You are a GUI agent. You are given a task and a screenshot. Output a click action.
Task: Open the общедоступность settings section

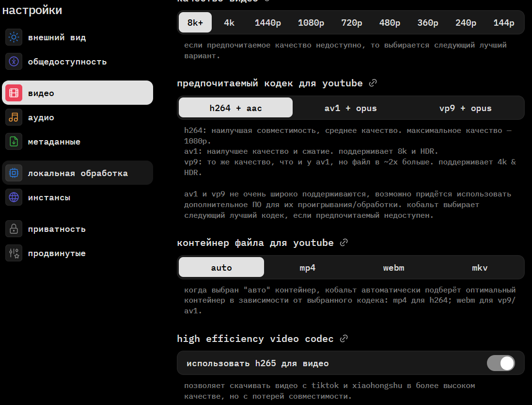tap(78, 62)
